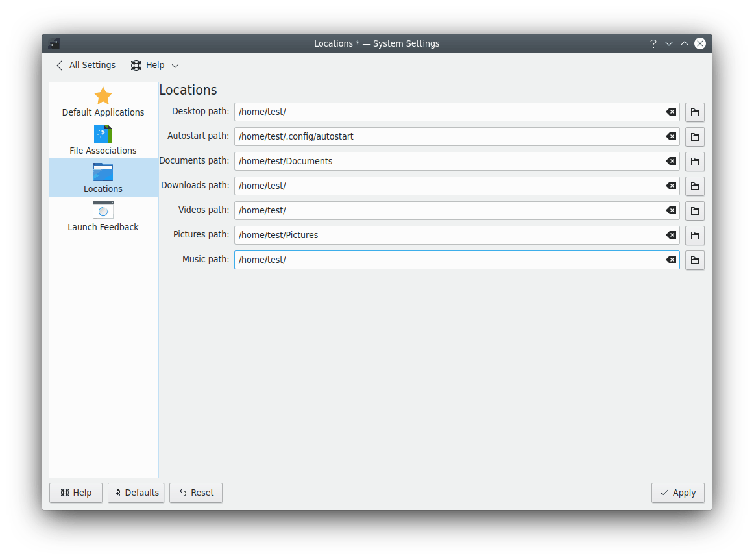The width and height of the screenshot is (754, 560).
Task: Erase the Music path field contents
Action: pos(670,260)
